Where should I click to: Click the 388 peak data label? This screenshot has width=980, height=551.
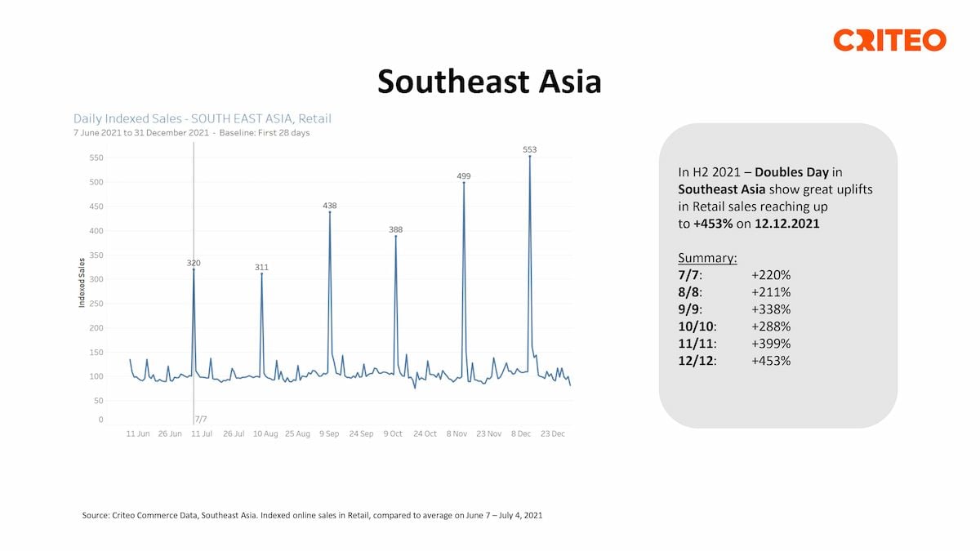coord(395,230)
